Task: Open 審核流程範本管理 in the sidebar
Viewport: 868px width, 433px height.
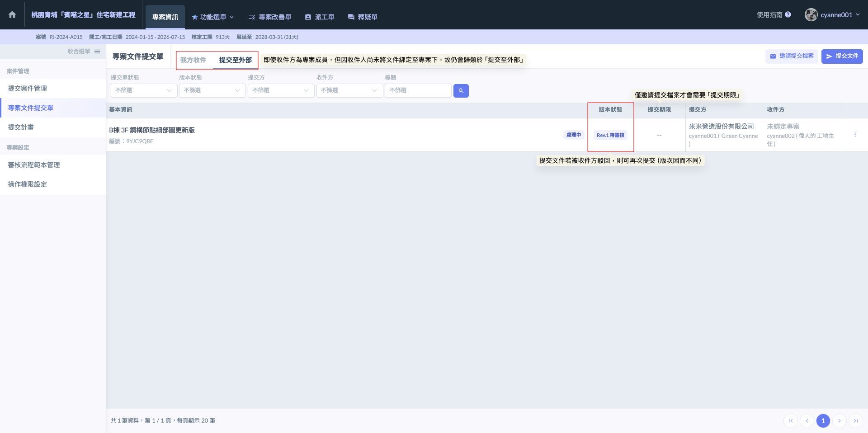Action: tap(53, 165)
